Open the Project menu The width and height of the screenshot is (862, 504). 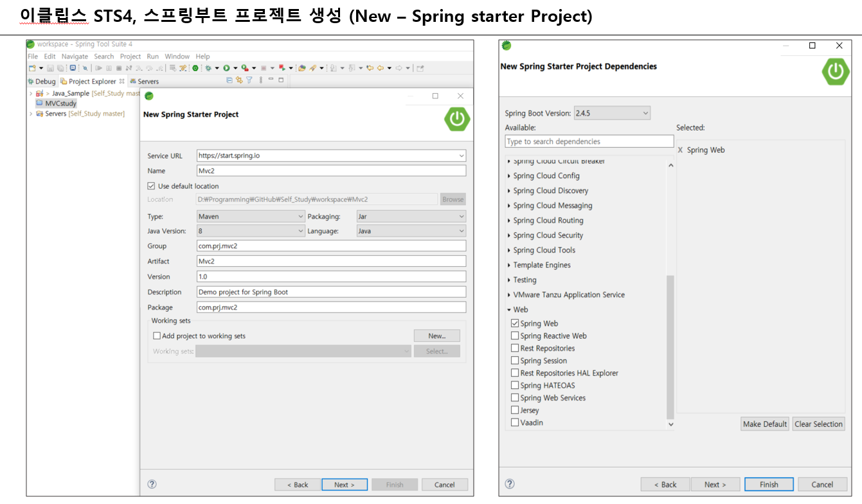pyautogui.click(x=130, y=57)
